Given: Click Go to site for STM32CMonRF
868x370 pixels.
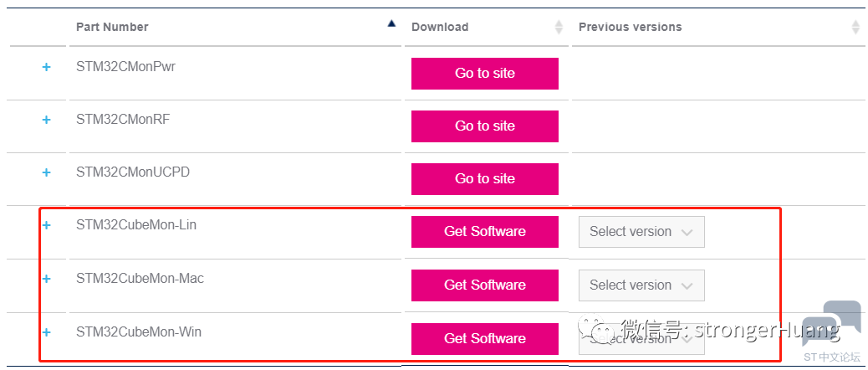Looking at the screenshot, I should [x=485, y=126].
